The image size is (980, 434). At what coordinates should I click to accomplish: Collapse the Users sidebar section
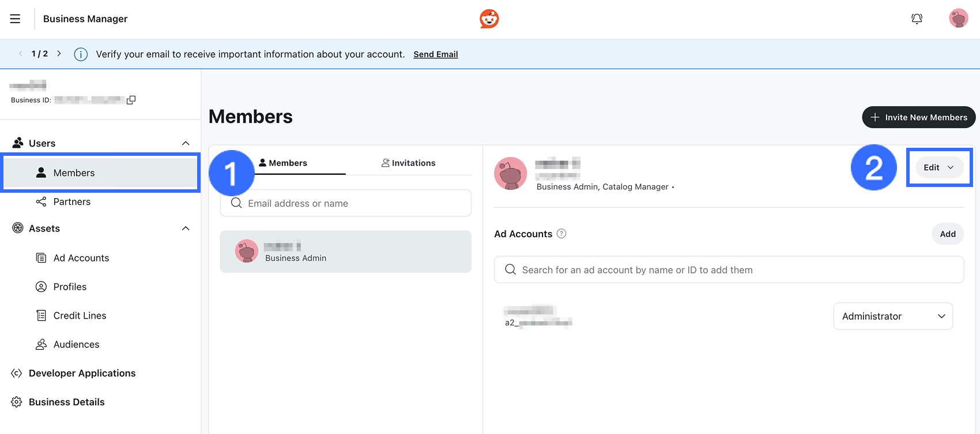[186, 143]
